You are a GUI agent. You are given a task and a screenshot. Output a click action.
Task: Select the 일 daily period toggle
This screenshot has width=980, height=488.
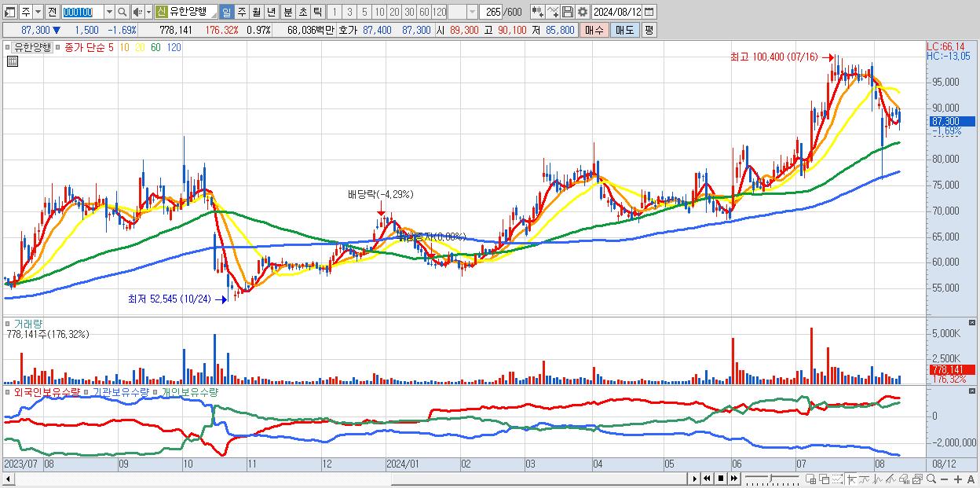(226, 12)
